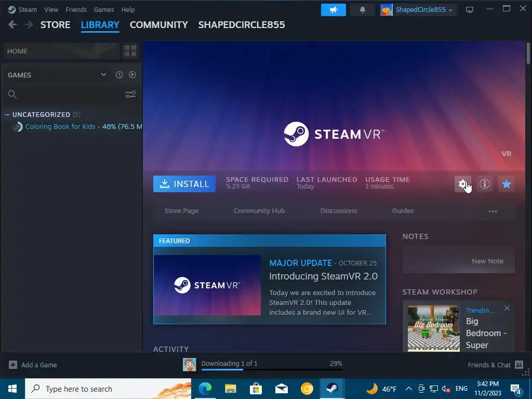Open the Help menu
The height and width of the screenshot is (399, 532).
coord(128,9)
